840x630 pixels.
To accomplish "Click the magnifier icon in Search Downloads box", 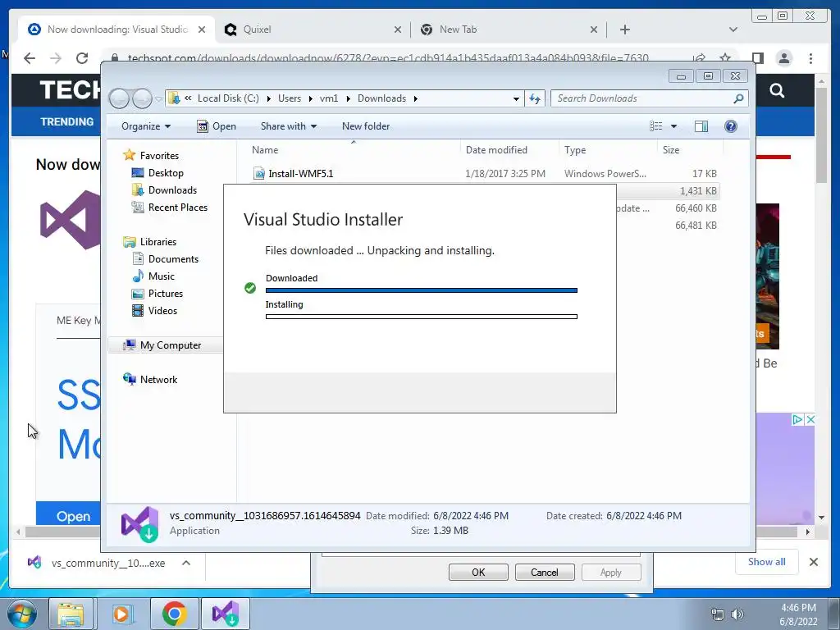I will point(739,98).
